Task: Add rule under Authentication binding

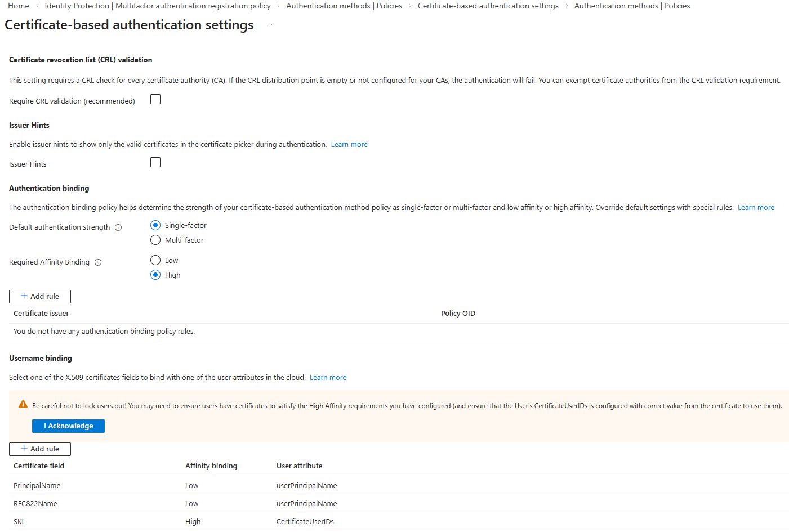Action: [x=40, y=297]
